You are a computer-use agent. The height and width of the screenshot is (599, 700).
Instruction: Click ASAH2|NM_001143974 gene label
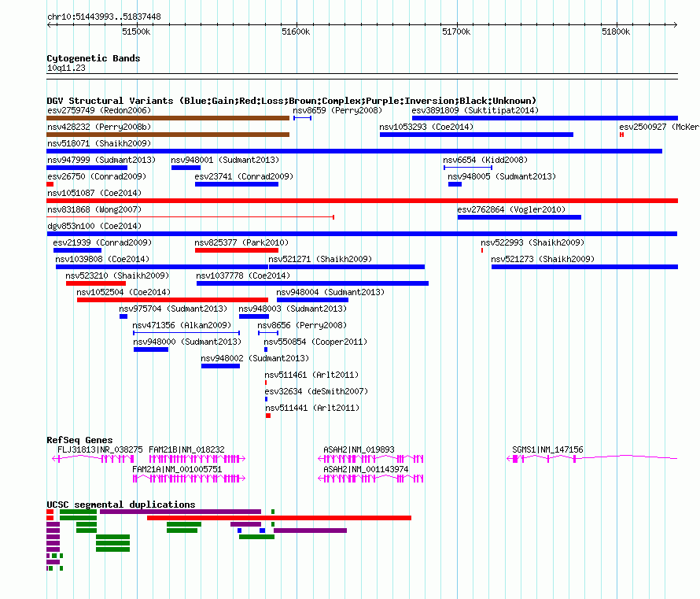366,469
